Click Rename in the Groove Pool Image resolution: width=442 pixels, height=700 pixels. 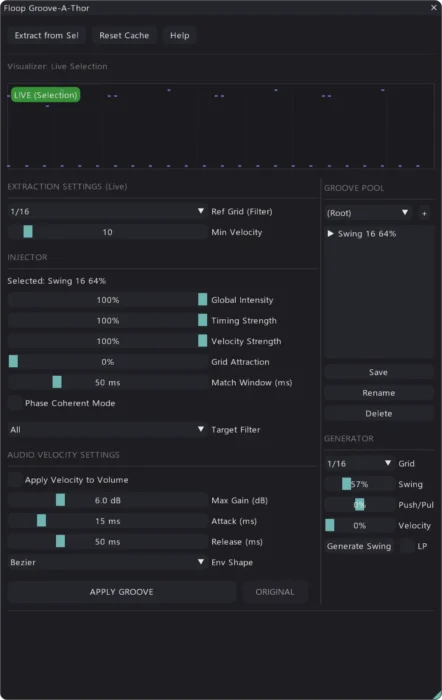coord(379,393)
